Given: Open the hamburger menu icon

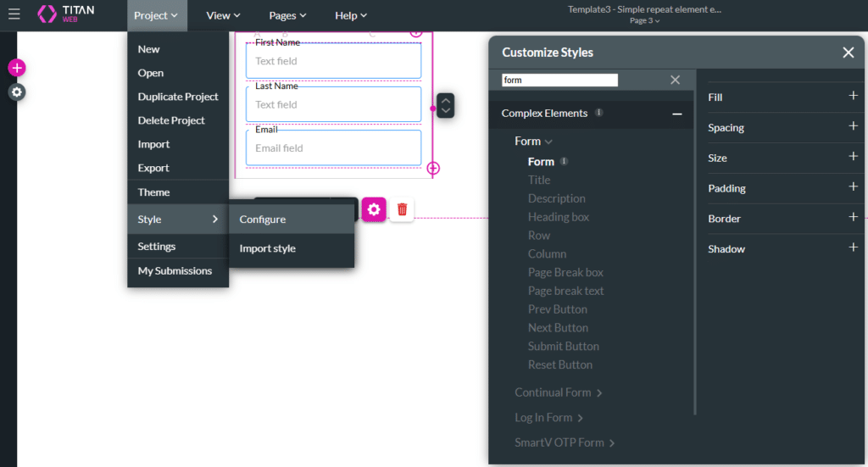Looking at the screenshot, I should [x=14, y=14].
